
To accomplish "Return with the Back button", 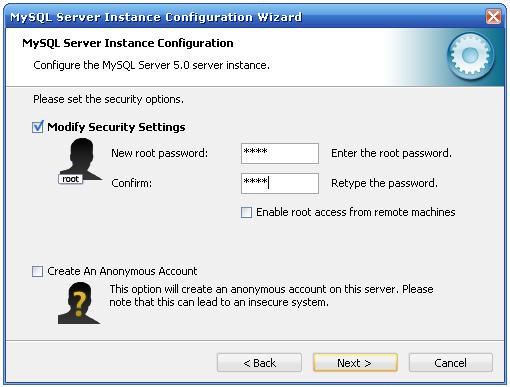I will tap(259, 363).
